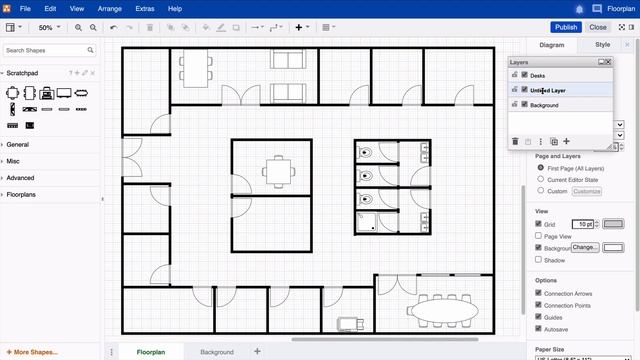This screenshot has height=360, width=640.
Task: Click the grid color swatch
Action: click(613, 224)
